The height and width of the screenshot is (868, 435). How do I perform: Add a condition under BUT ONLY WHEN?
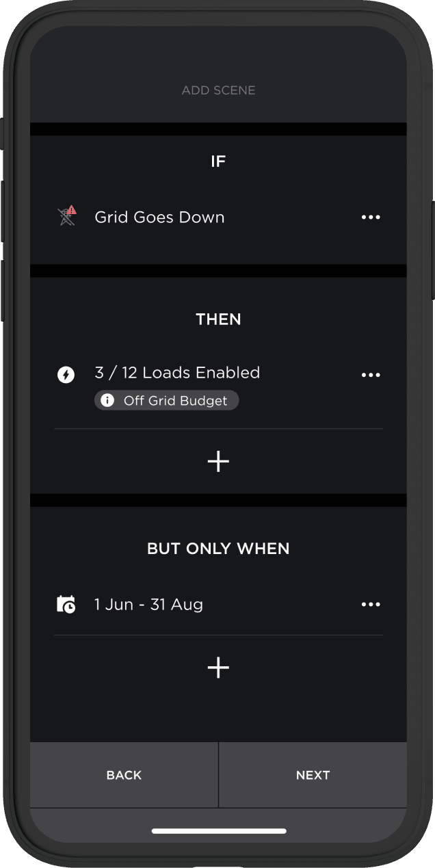(x=218, y=668)
